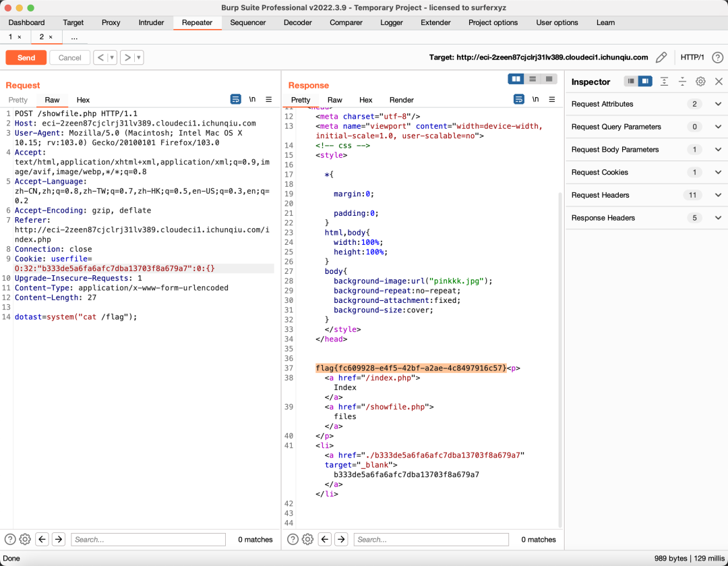Click the macOS green fullscreen window button
The image size is (728, 566).
[30, 7]
